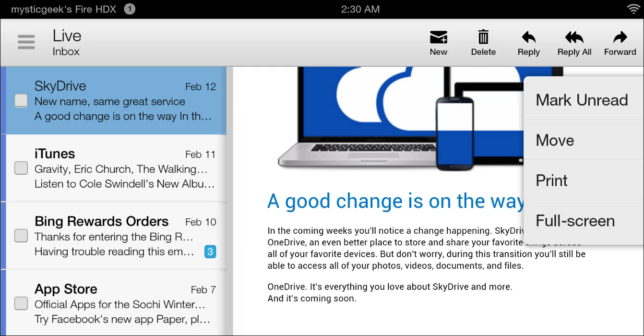
Task: Tap 'Try Facebook's new app Paper' preview
Action: coord(122,319)
